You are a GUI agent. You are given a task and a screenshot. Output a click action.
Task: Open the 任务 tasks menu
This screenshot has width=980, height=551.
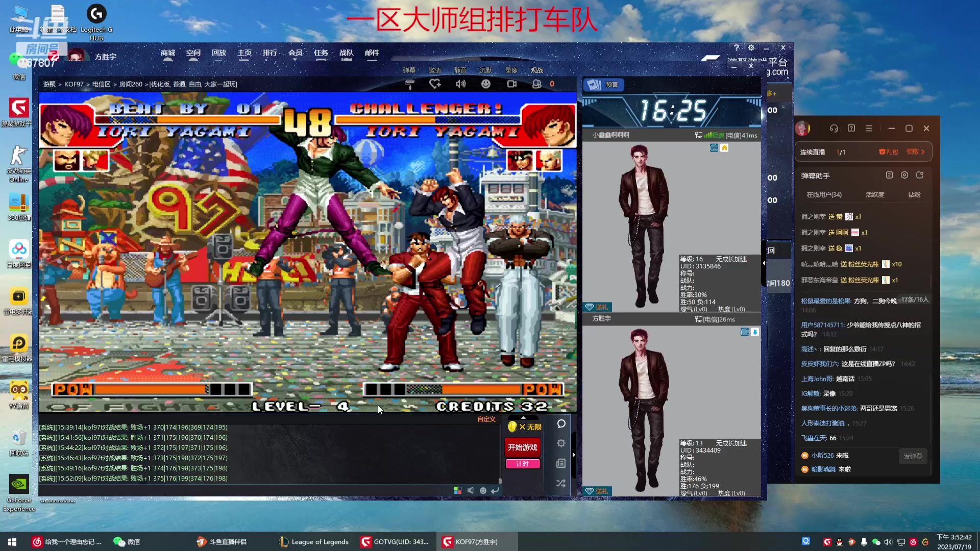(x=321, y=53)
